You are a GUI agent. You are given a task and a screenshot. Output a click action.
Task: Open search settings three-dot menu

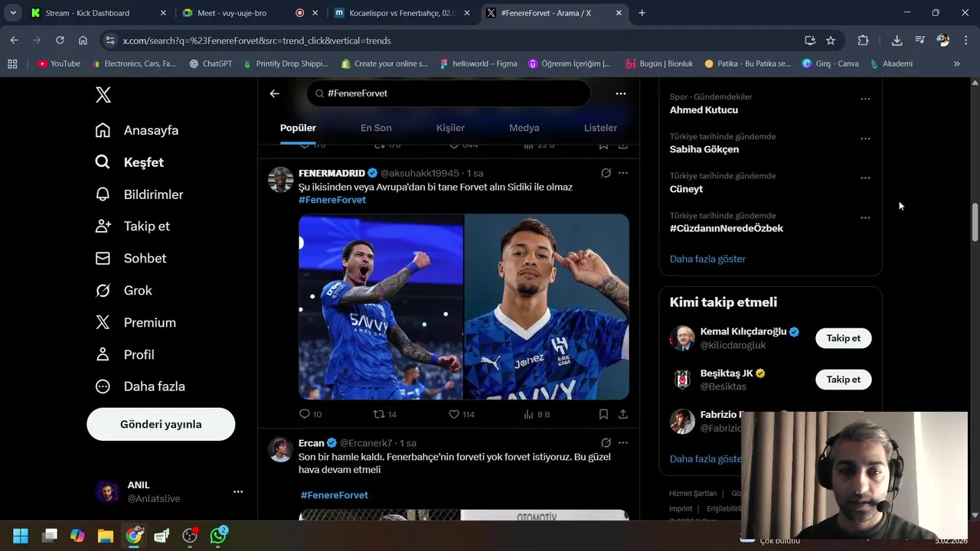pyautogui.click(x=621, y=93)
